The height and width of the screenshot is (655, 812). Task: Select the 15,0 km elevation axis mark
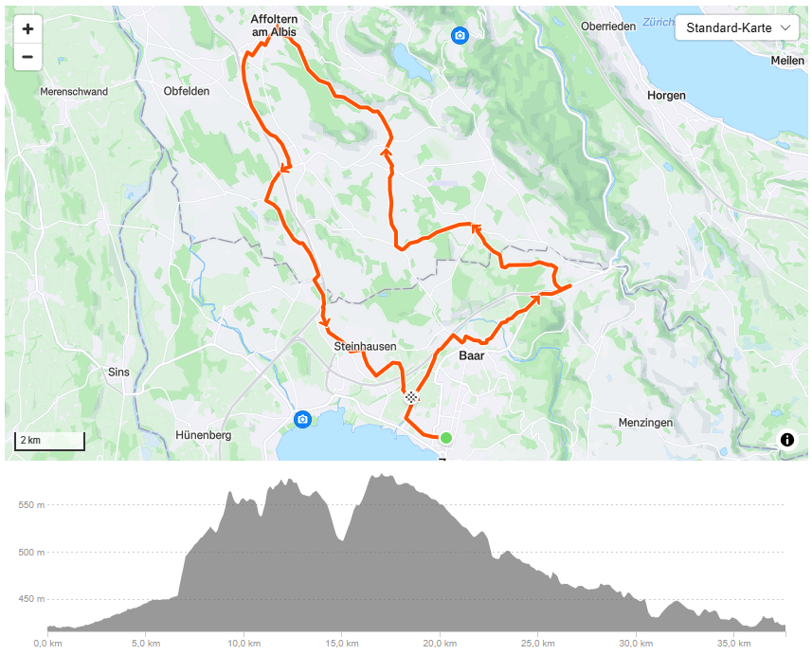coord(341,643)
